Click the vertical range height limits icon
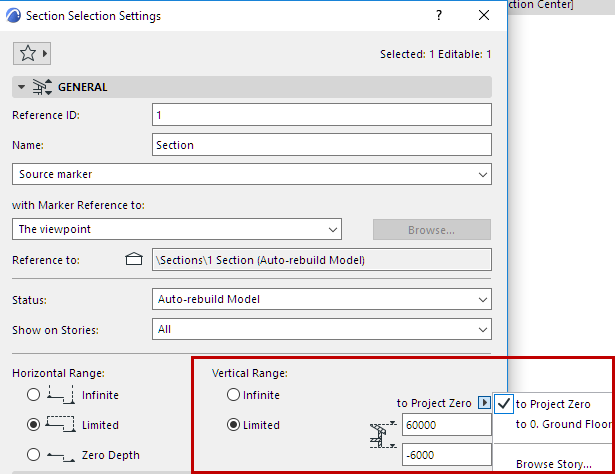 coord(380,434)
